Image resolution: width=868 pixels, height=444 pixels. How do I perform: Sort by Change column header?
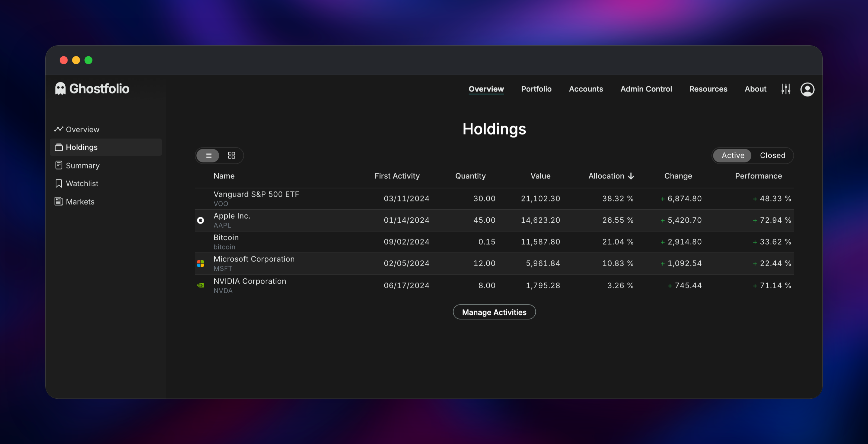pyautogui.click(x=678, y=176)
